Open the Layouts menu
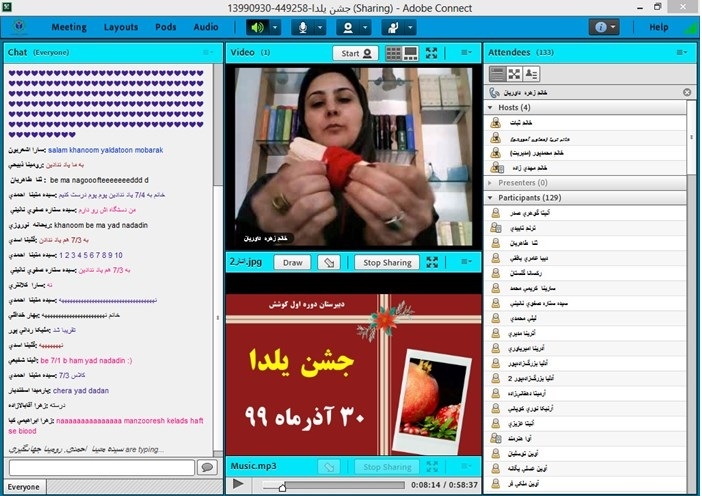Viewport: 702px width, 496px height. point(121,27)
